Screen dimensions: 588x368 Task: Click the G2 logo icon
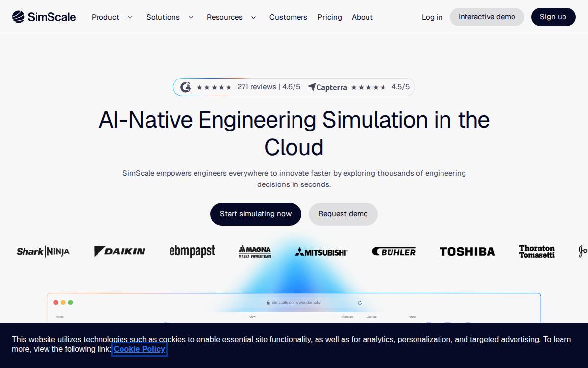click(x=186, y=87)
